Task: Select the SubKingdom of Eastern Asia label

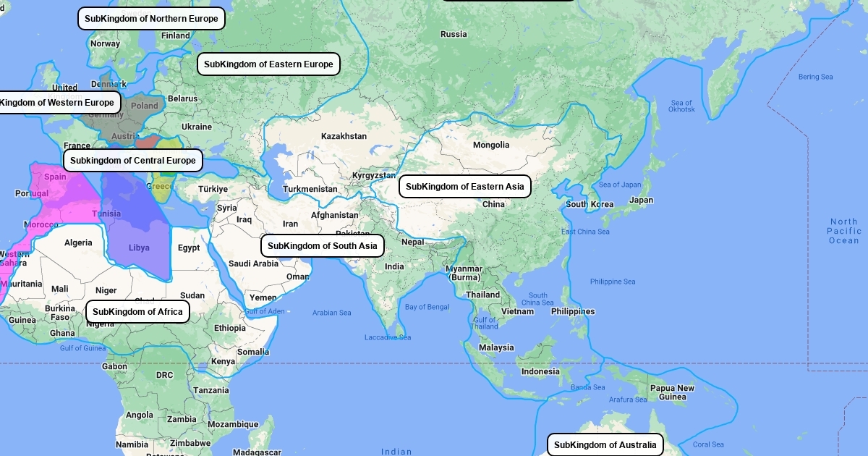Action: point(465,187)
